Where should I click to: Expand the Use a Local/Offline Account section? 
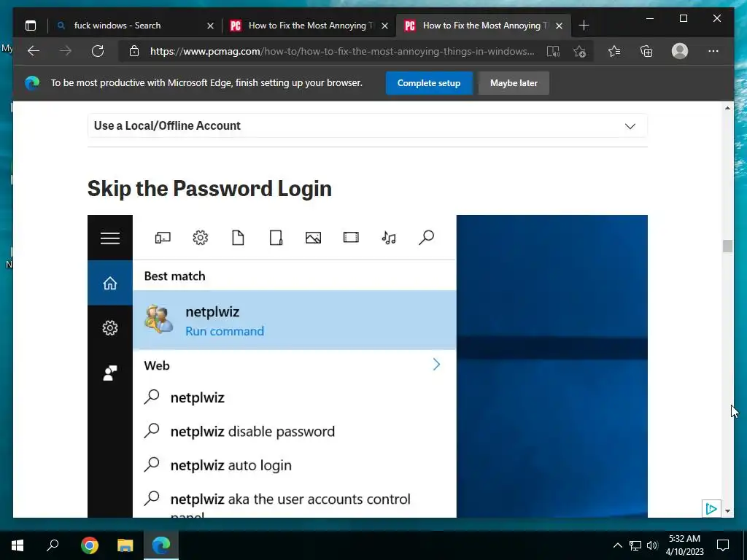point(368,125)
